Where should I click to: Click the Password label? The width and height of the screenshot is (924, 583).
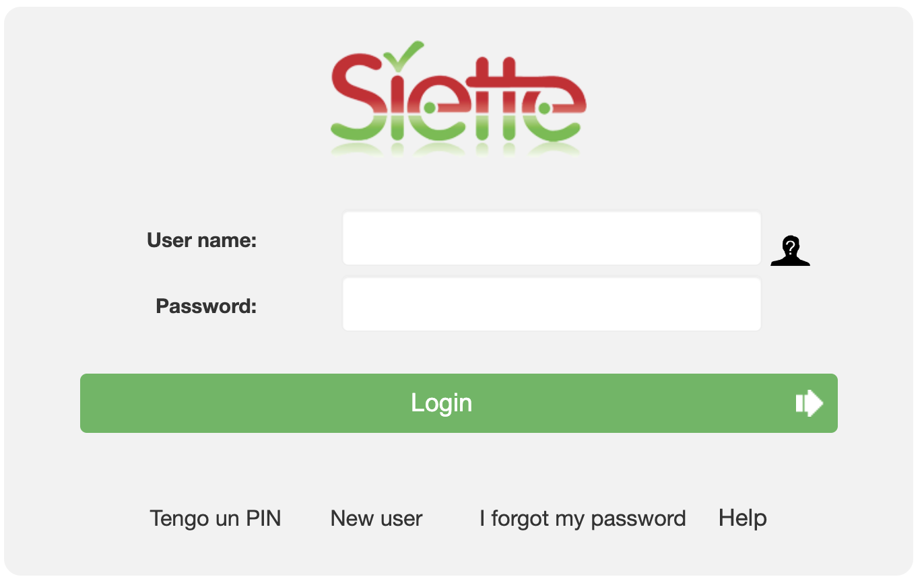[206, 306]
